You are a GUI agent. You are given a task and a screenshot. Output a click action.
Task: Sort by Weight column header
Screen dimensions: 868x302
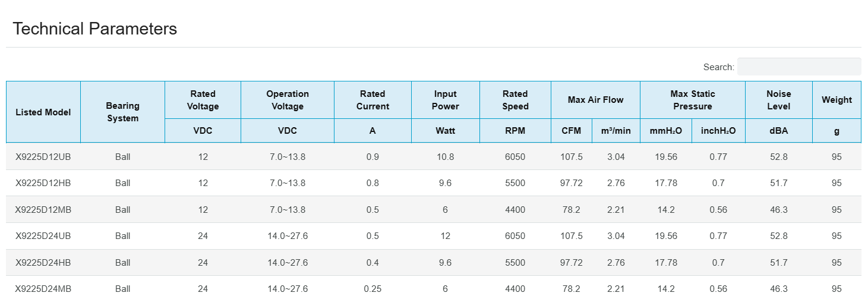[x=837, y=100]
